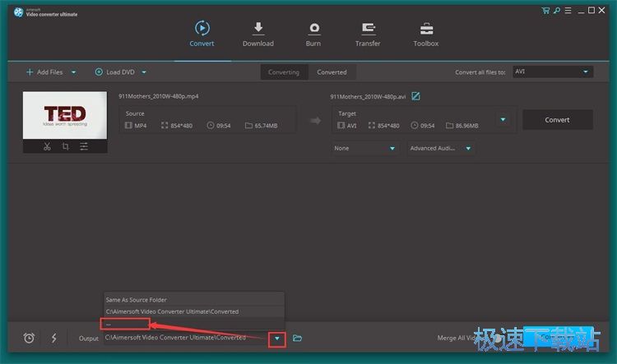The width and height of the screenshot is (617, 364).
Task: Switch to the Converted tab
Action: click(332, 72)
